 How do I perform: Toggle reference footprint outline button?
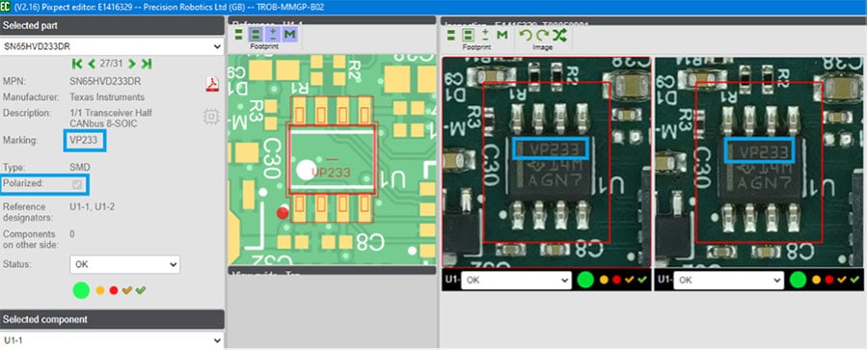(256, 35)
